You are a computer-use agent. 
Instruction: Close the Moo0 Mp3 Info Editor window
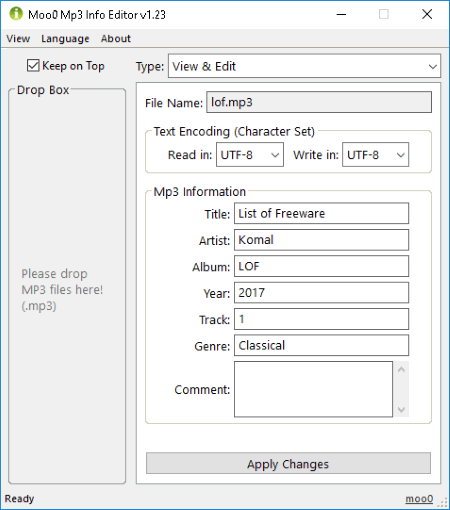pos(427,14)
